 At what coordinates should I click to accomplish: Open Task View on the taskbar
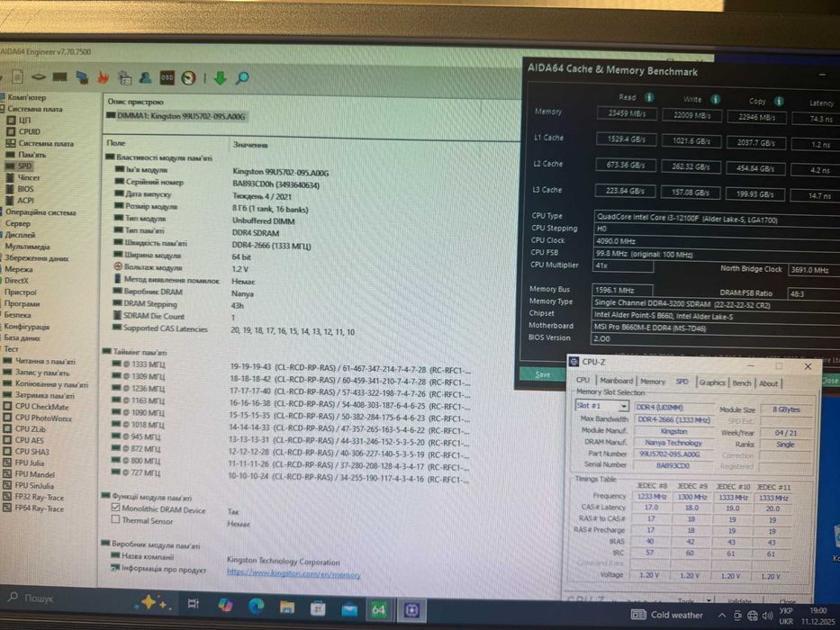(x=194, y=604)
